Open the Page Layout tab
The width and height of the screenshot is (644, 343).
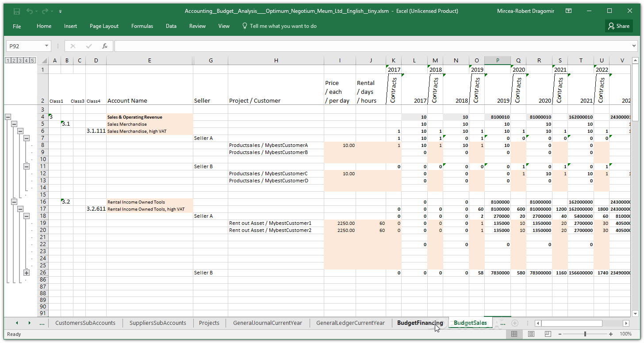tap(104, 26)
